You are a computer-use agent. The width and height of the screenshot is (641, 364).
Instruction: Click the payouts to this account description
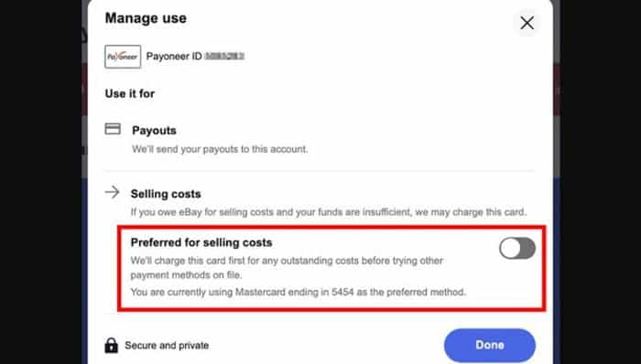[x=220, y=149]
